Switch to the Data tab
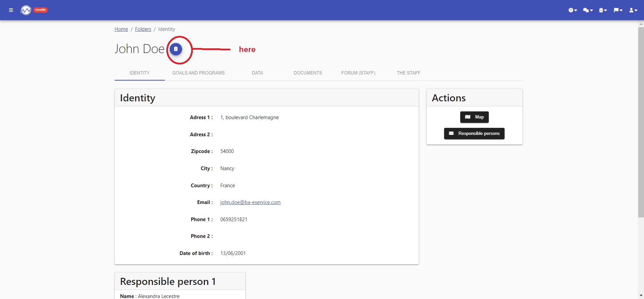This screenshot has height=299, width=644. click(257, 73)
